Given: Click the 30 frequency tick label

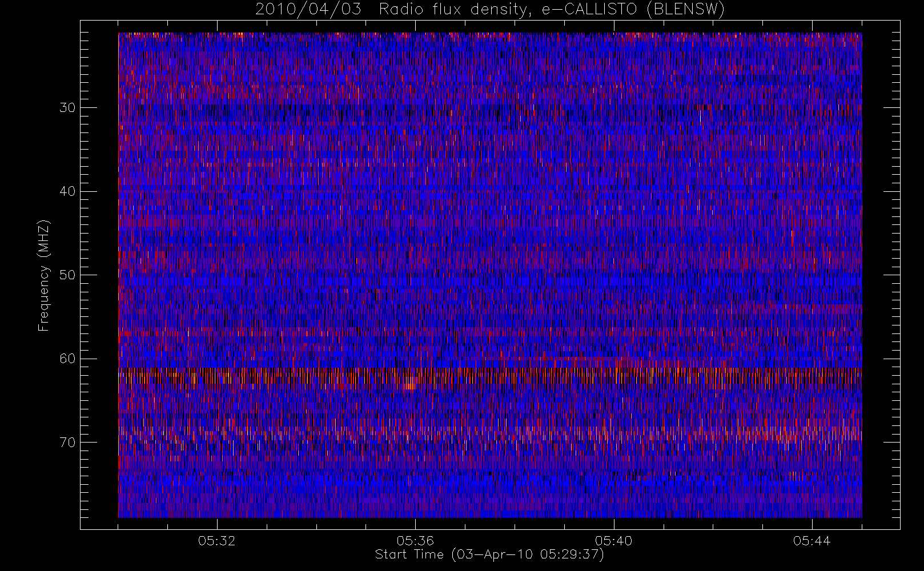Looking at the screenshot, I should [x=67, y=108].
